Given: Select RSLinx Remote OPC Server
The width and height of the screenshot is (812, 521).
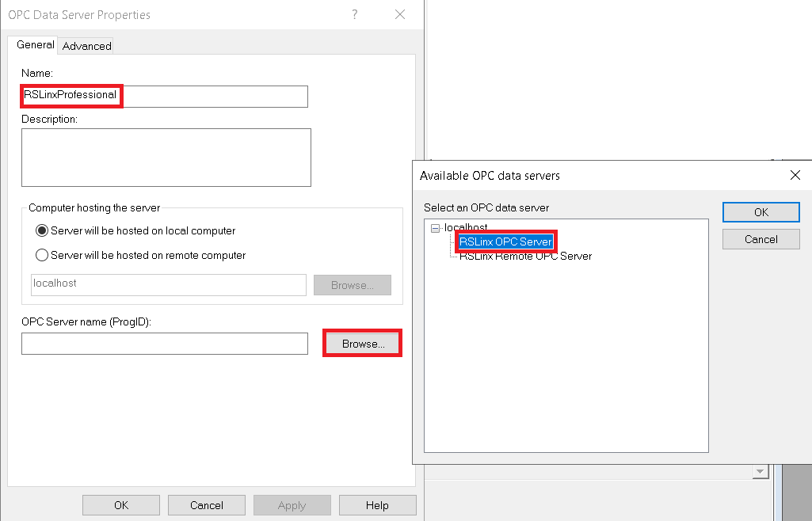Looking at the screenshot, I should pos(526,256).
